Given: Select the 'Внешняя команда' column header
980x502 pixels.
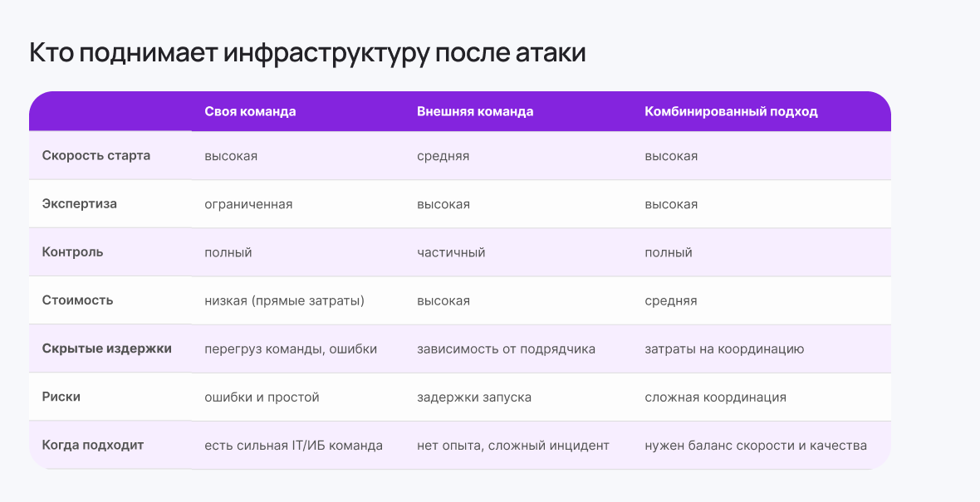Looking at the screenshot, I should click(475, 112).
